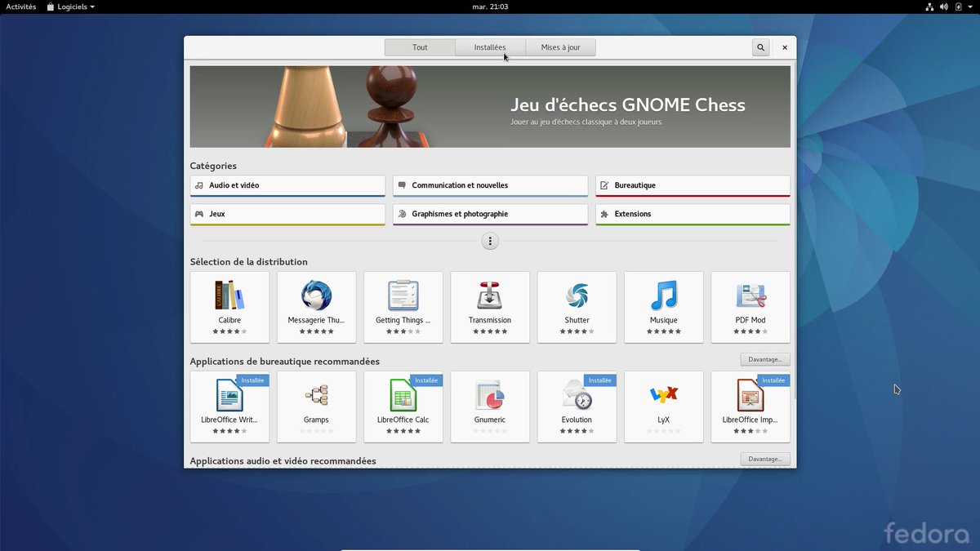Image resolution: width=980 pixels, height=551 pixels.
Task: Open LibreOffice Calc app tile
Action: (x=403, y=407)
